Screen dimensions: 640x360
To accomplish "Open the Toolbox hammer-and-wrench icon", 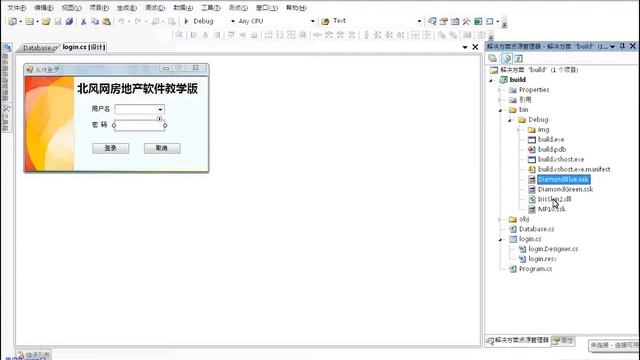I will pos(466,21).
